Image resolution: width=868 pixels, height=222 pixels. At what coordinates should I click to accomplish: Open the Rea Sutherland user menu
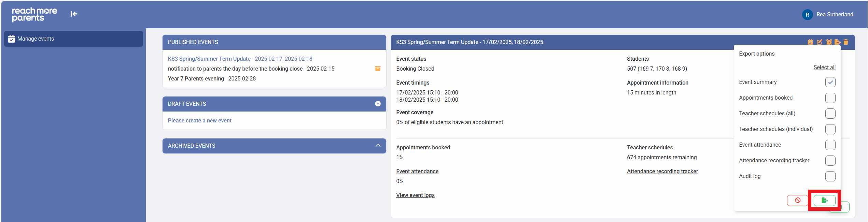coord(827,15)
